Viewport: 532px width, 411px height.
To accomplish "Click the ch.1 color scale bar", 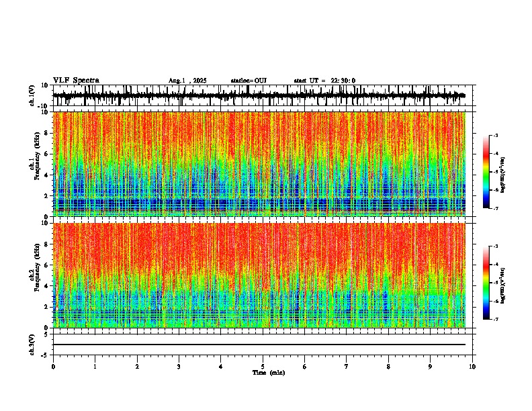I will tap(486, 172).
